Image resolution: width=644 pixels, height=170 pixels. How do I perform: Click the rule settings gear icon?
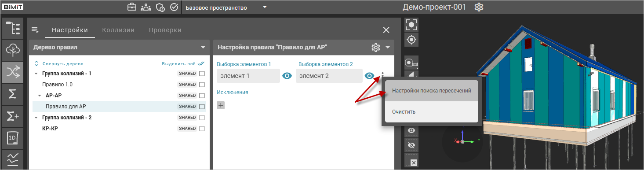coord(375,47)
